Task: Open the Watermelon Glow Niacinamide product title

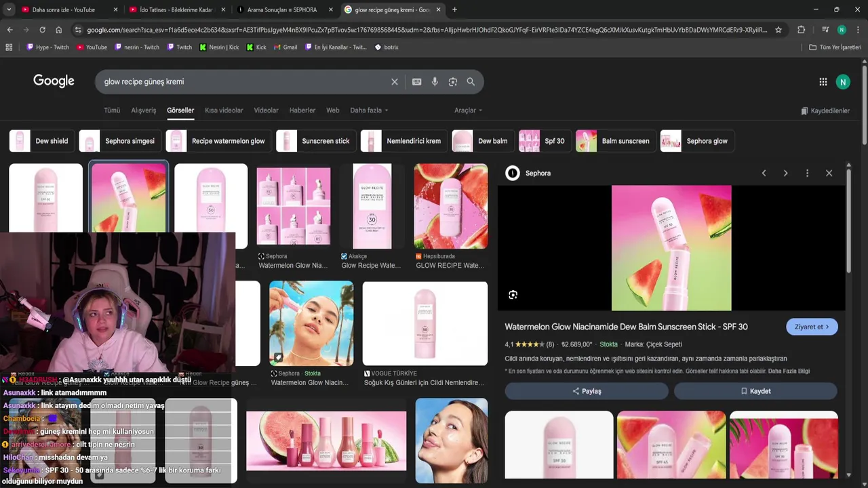Action: [626, 327]
